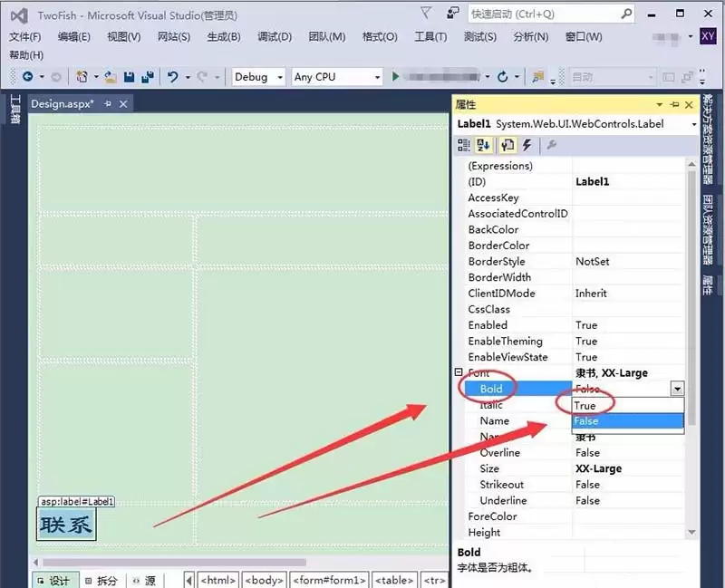
Task: Sort properties alphabetically in Properties panel
Action: 483,148
